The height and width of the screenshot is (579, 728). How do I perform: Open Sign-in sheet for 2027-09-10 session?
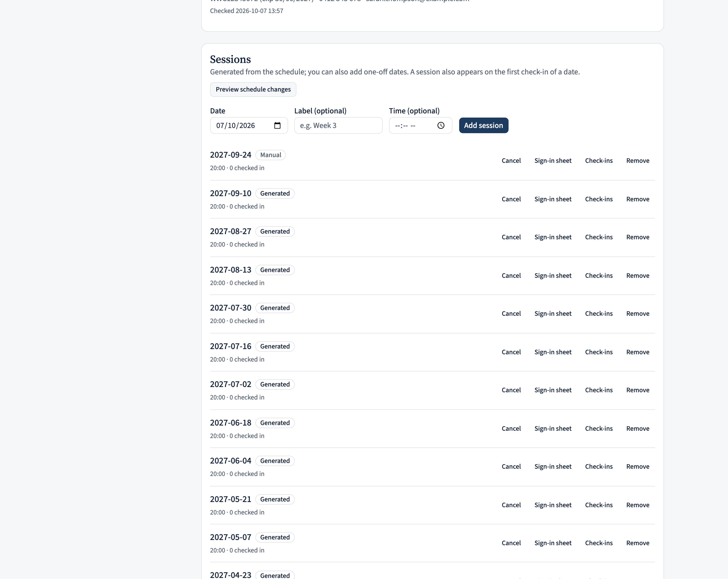point(553,199)
